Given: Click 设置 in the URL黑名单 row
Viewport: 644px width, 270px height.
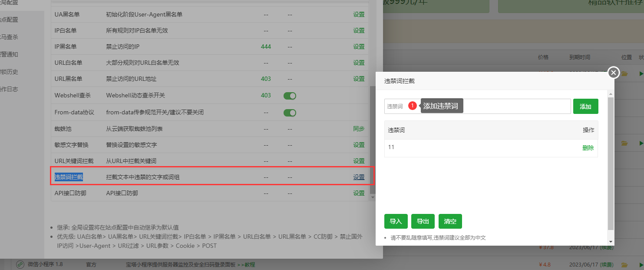Looking at the screenshot, I should 359,79.
